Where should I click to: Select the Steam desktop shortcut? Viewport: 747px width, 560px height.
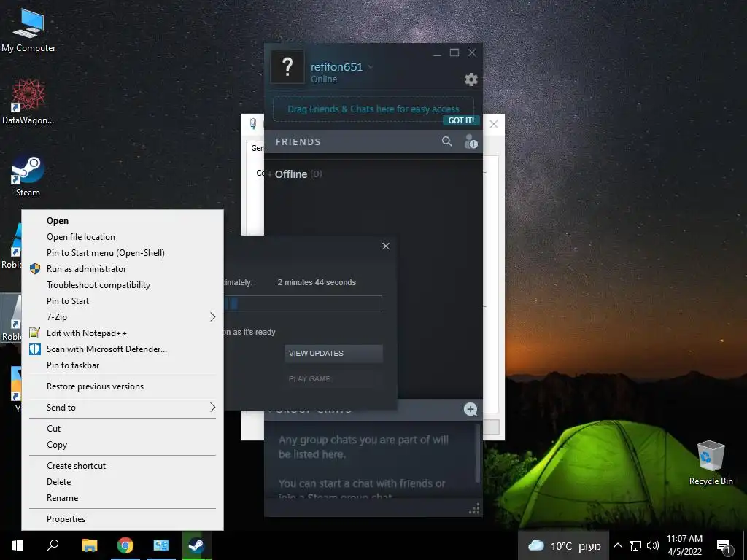(28, 175)
